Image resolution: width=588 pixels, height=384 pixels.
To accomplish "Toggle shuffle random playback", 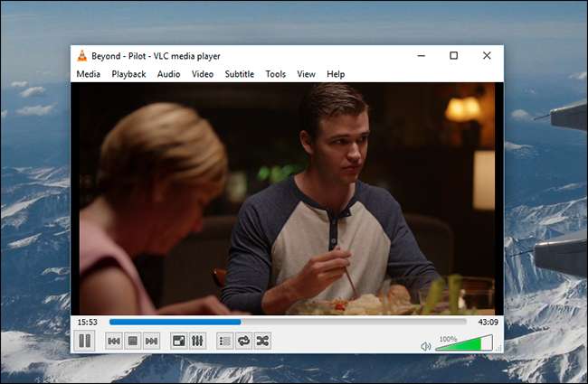I will 262,341.
